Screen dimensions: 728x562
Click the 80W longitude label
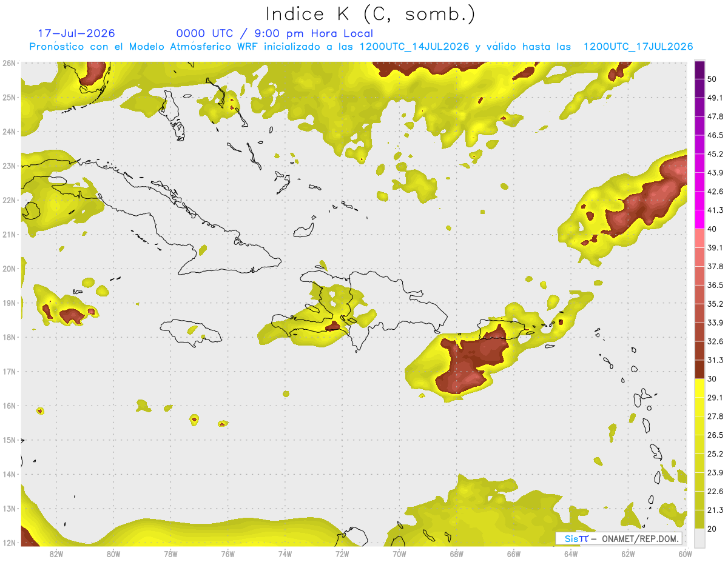[113, 554]
